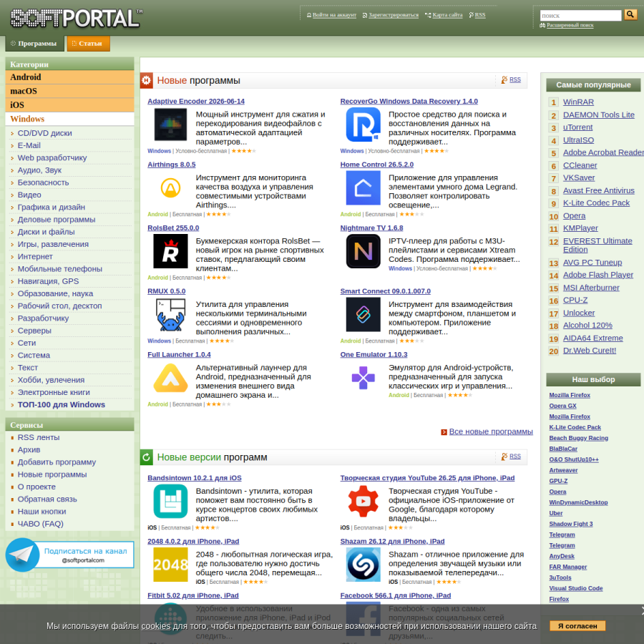Open Игры, развлечения subcategory
This screenshot has height=644, width=644.
pos(53,244)
